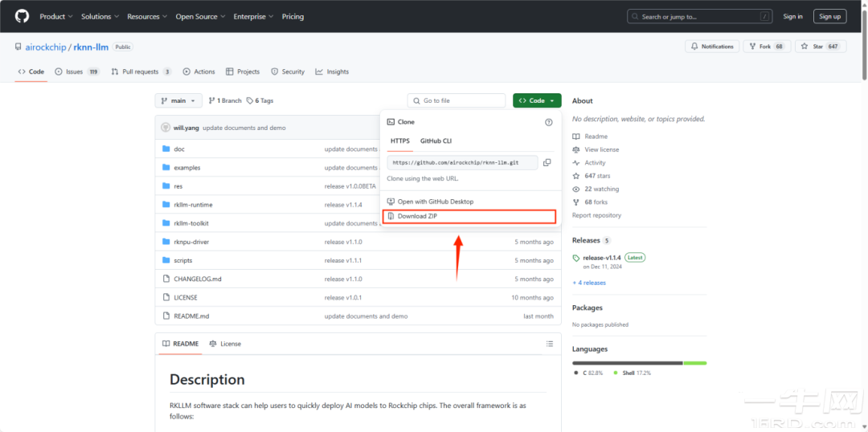Toggle the green Code dropdown button

pyautogui.click(x=537, y=100)
